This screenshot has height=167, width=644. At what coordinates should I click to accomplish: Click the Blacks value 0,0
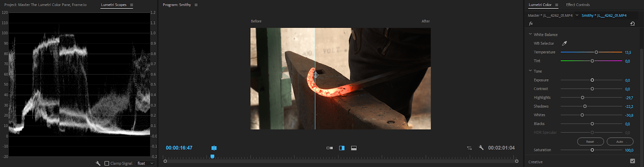click(x=627, y=124)
